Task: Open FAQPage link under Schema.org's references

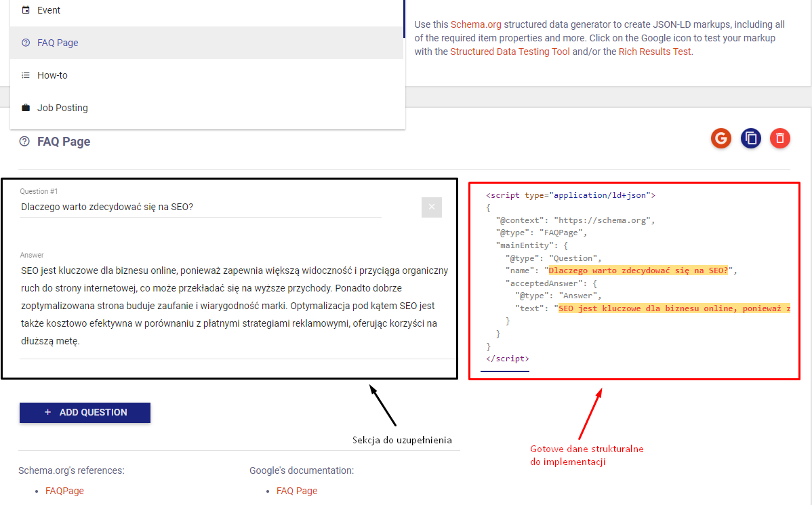Action: [x=65, y=491]
